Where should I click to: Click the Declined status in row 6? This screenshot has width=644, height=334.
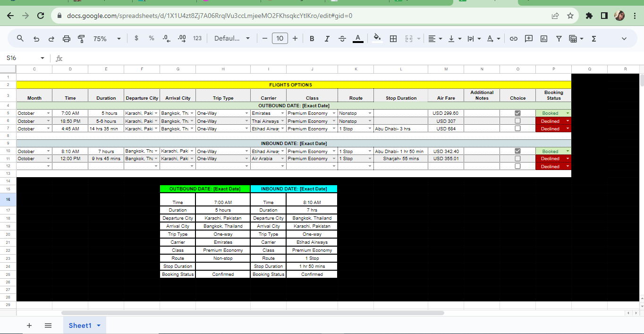click(553, 121)
